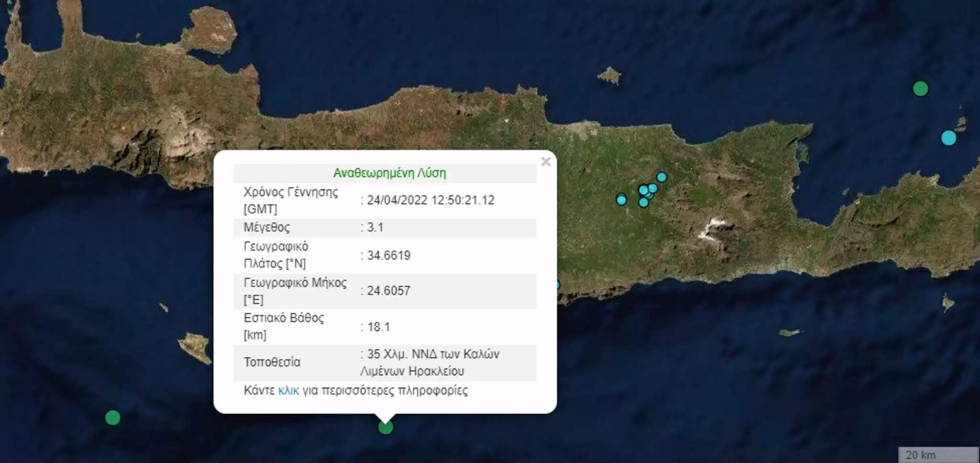This screenshot has width=980, height=463.
Task: Click the leftmost cyan marker in central Crete
Action: click(621, 200)
